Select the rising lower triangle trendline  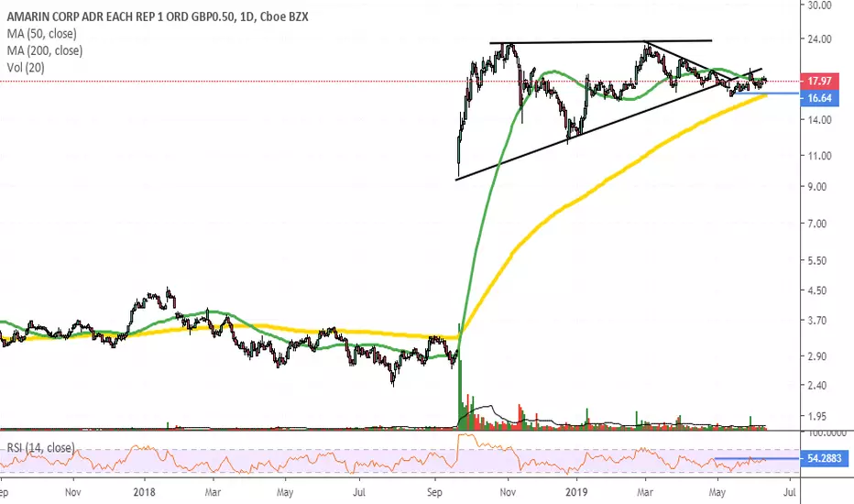[608, 125]
